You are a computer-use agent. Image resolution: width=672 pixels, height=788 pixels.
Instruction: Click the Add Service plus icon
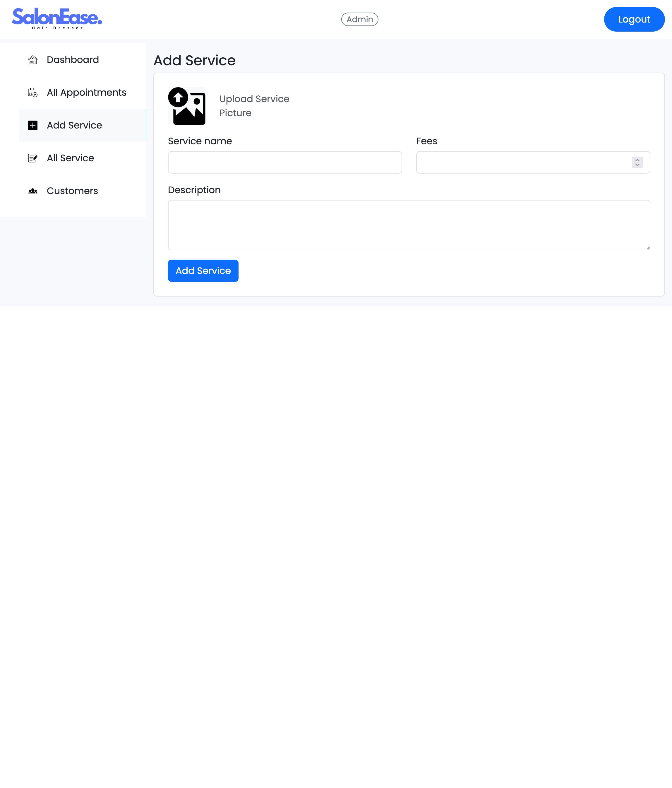point(33,126)
